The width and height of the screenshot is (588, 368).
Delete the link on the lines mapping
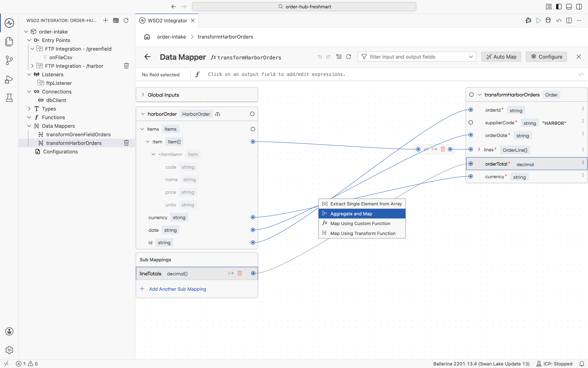(443, 149)
